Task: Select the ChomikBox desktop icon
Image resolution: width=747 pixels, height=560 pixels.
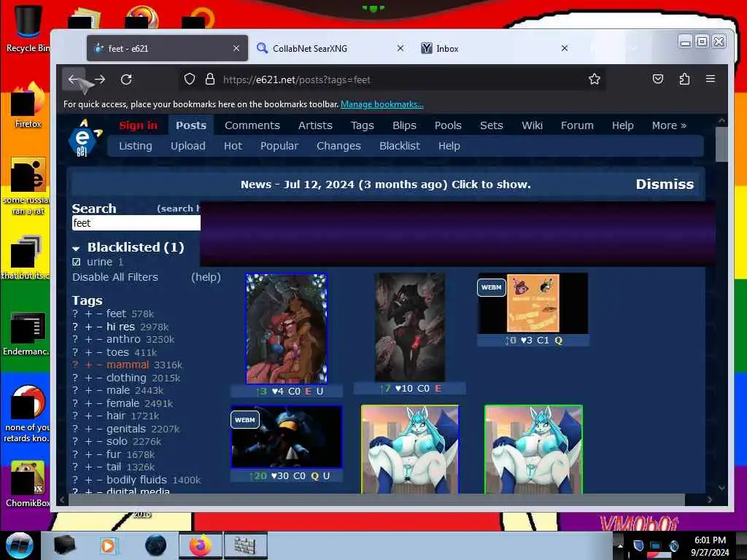Action: coord(27,484)
